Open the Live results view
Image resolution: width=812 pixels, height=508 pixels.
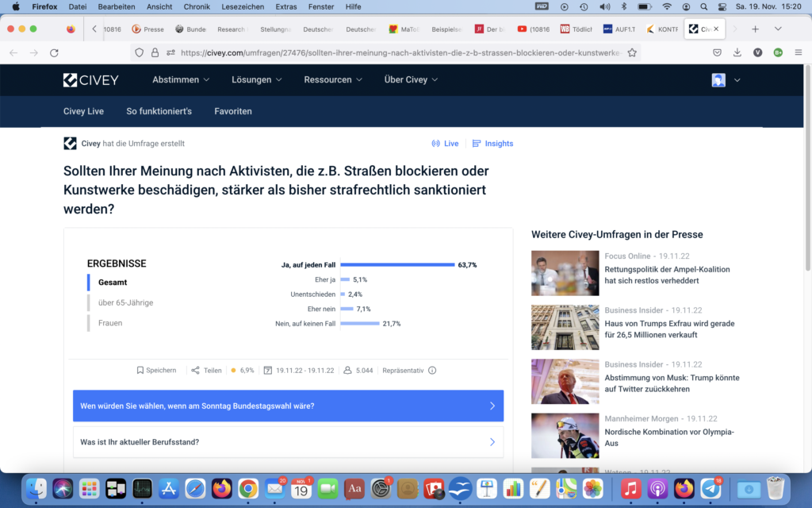(x=445, y=144)
